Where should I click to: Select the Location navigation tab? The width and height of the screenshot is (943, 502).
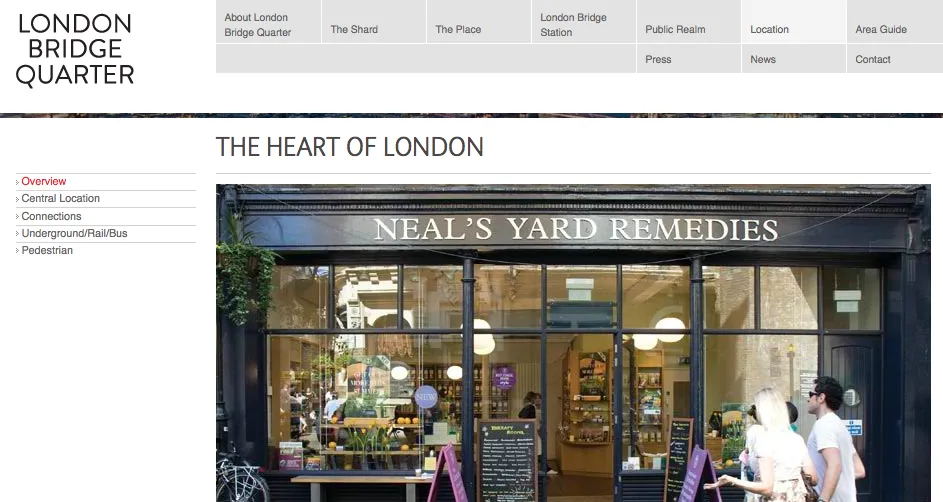pyautogui.click(x=794, y=22)
